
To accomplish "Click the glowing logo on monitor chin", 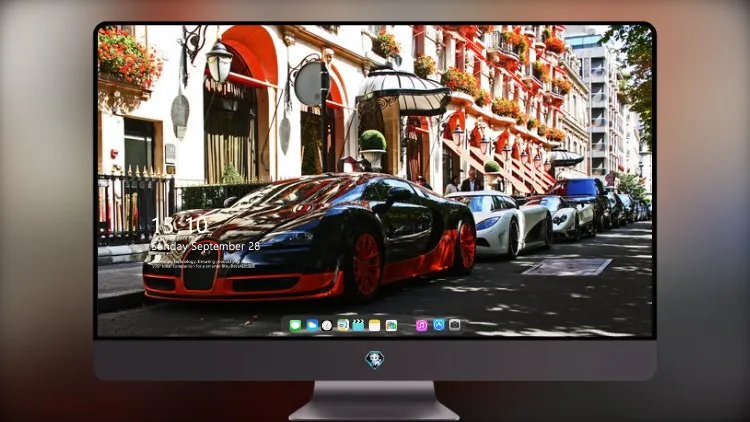I will coord(375,359).
